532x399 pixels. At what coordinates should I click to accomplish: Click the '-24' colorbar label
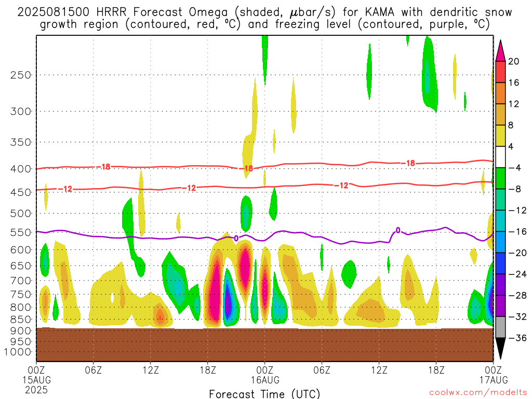[x=517, y=274]
